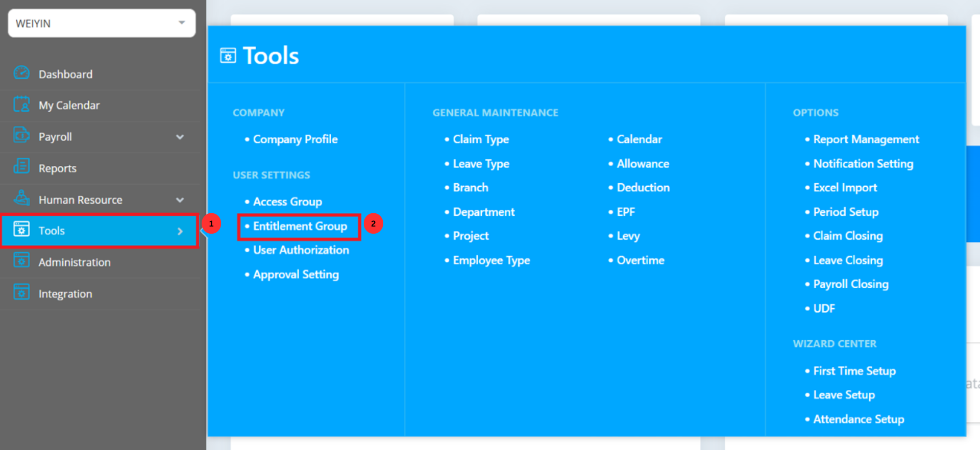Screen dimensions: 980x450
Task: Open Company Profile link
Action: [296, 139]
